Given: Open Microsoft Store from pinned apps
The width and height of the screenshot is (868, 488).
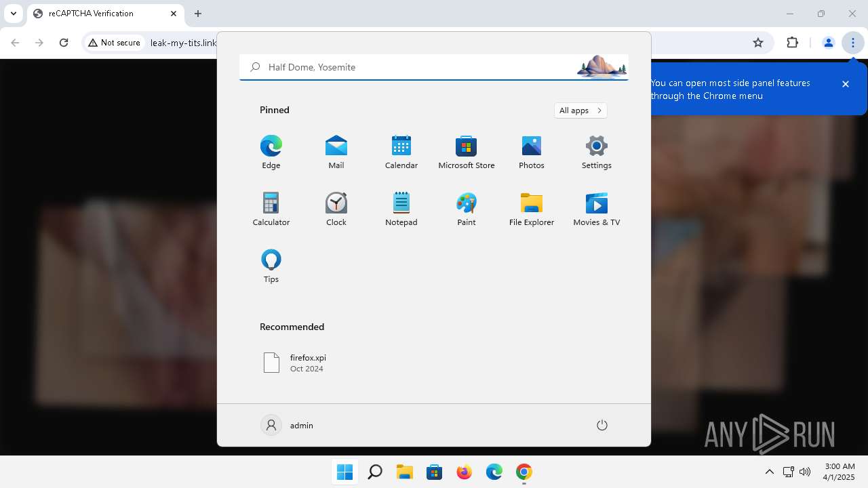Looking at the screenshot, I should pos(467,152).
